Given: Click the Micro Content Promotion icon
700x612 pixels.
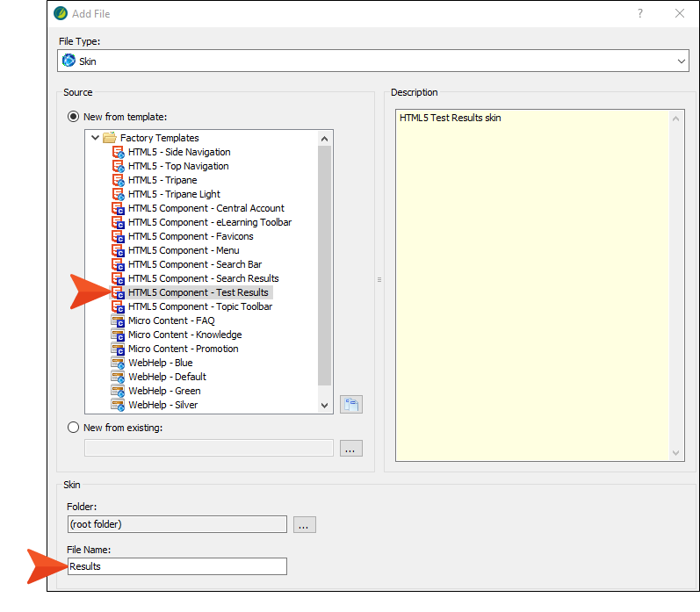Looking at the screenshot, I should (x=118, y=349).
